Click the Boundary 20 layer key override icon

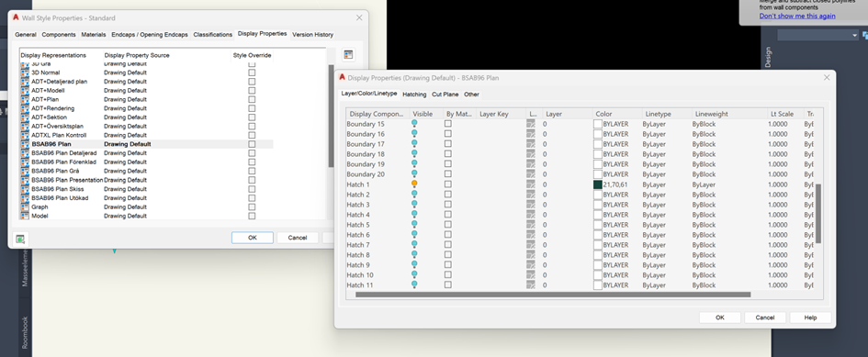[x=531, y=174]
